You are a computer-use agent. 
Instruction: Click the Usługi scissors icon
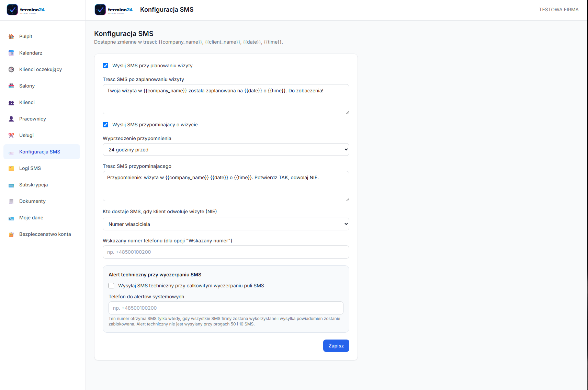pos(11,135)
